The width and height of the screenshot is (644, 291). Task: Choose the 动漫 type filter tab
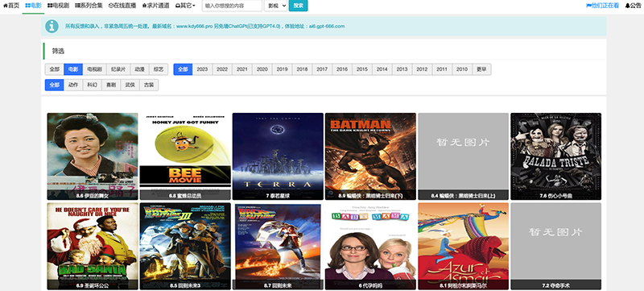139,69
